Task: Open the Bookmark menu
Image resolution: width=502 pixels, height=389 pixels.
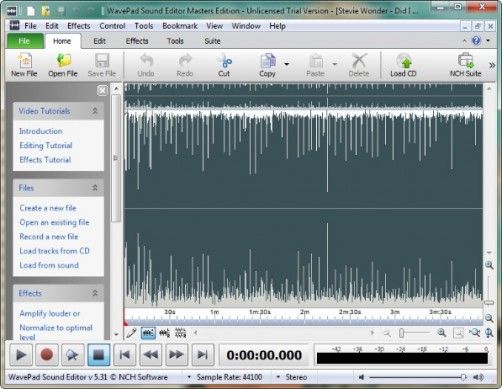Action: [x=180, y=26]
